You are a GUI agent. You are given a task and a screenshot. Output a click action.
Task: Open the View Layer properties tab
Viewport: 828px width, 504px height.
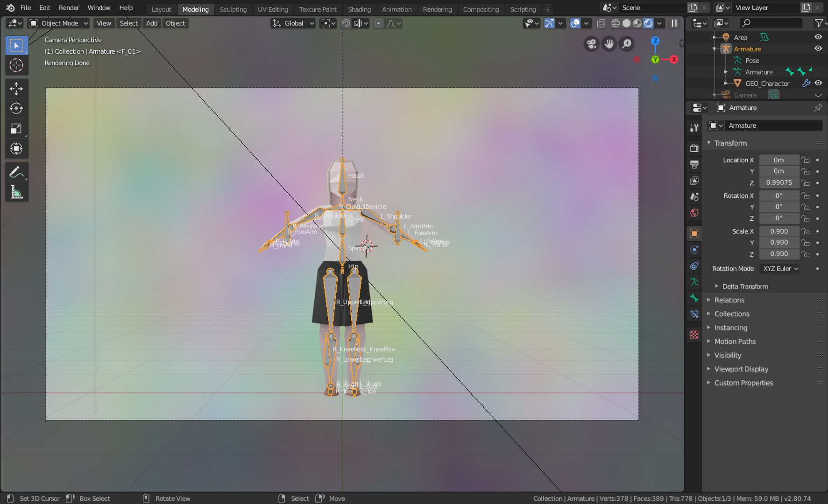coord(694,181)
